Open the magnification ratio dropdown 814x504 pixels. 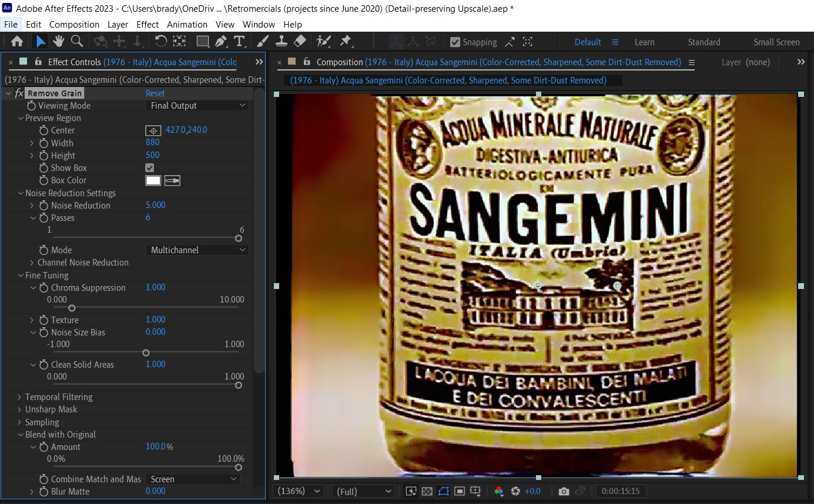300,491
